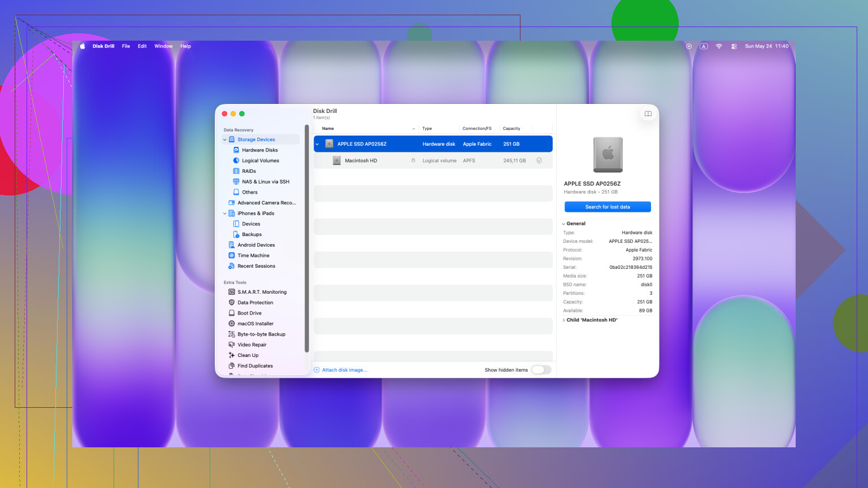
Task: Sort by the Connection/FS column header
Action: point(477,129)
